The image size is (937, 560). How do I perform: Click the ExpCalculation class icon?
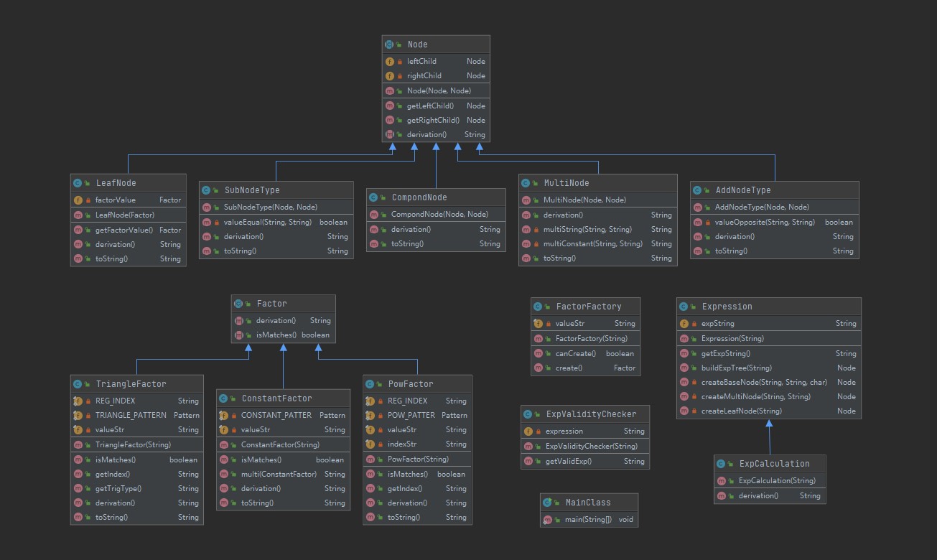pos(722,464)
